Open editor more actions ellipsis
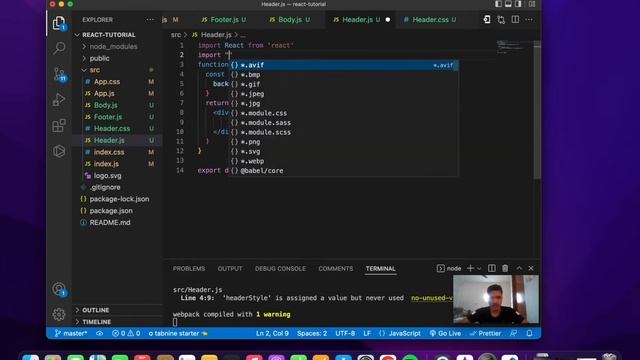The width and height of the screenshot is (640, 360). tap(529, 20)
